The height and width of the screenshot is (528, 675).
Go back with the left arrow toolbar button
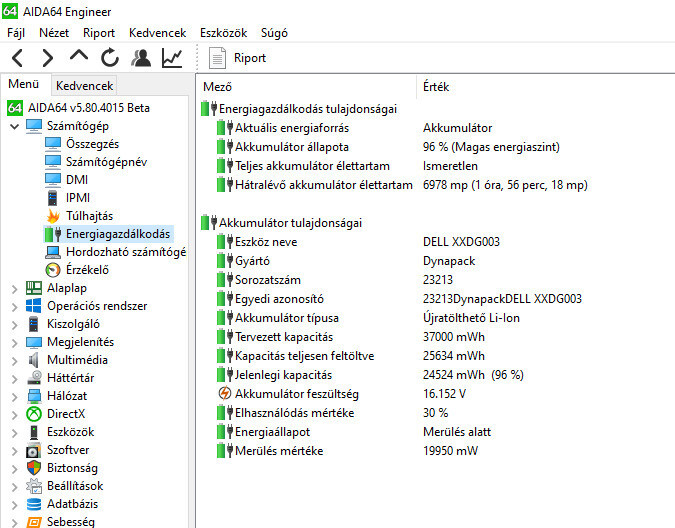17,58
